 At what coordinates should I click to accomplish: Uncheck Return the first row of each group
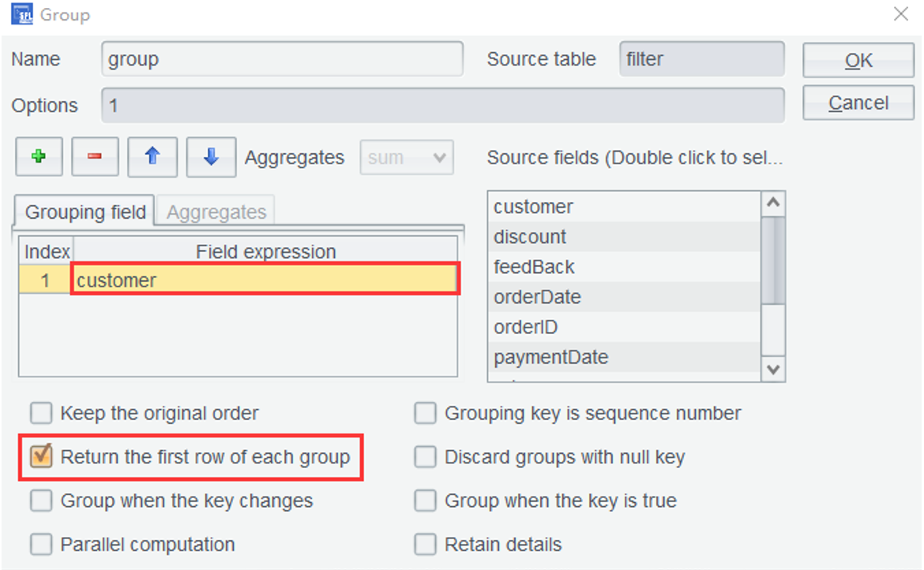41,456
